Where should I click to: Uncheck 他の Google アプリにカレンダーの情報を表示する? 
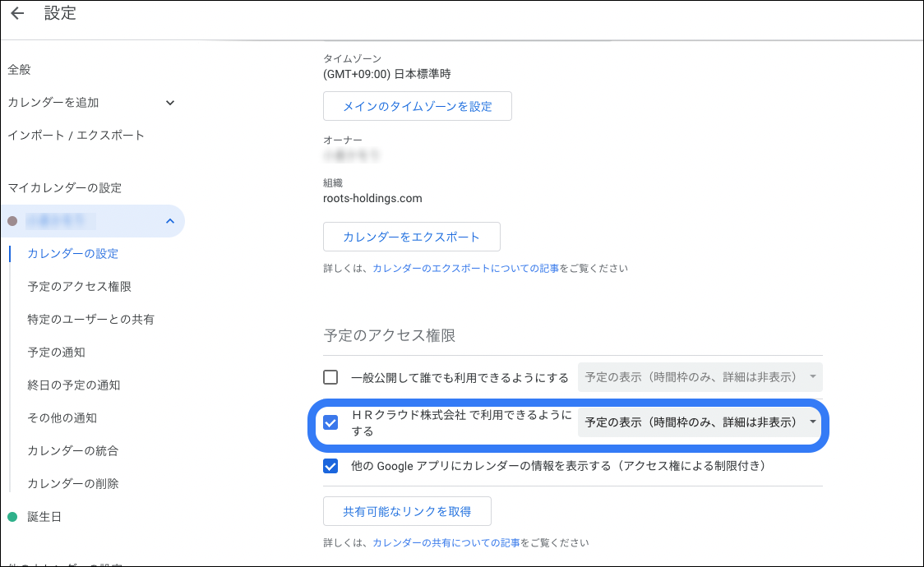point(330,466)
